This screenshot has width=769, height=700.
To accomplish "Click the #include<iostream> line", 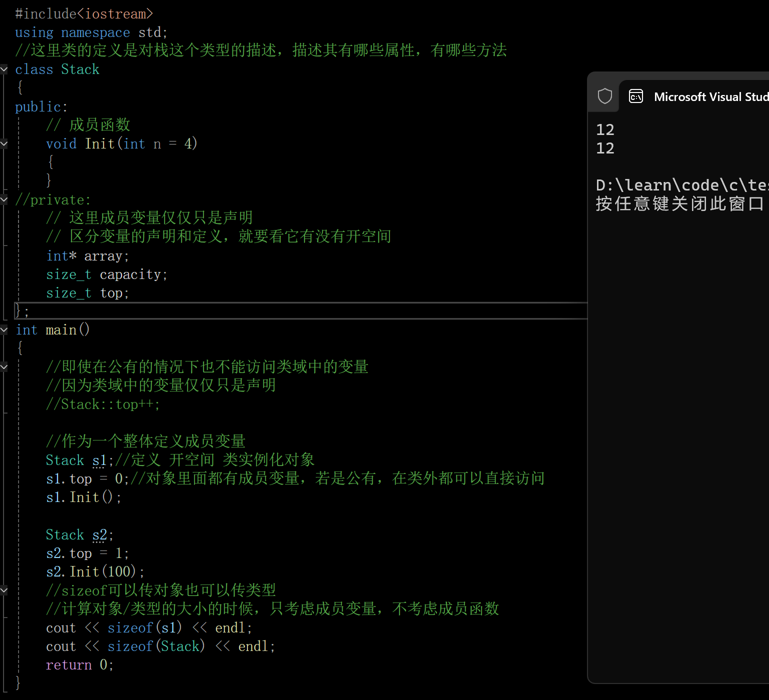I will click(84, 14).
